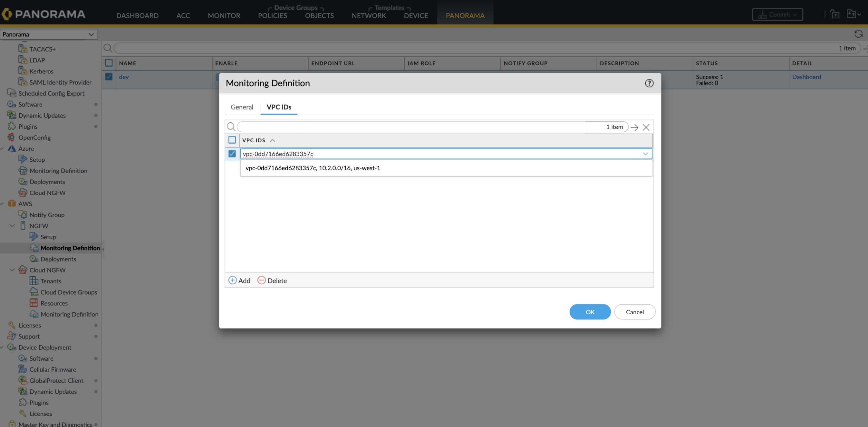Image resolution: width=868 pixels, height=427 pixels.
Task: Open the VPC ID combo box dropdown arrow
Action: pos(645,154)
